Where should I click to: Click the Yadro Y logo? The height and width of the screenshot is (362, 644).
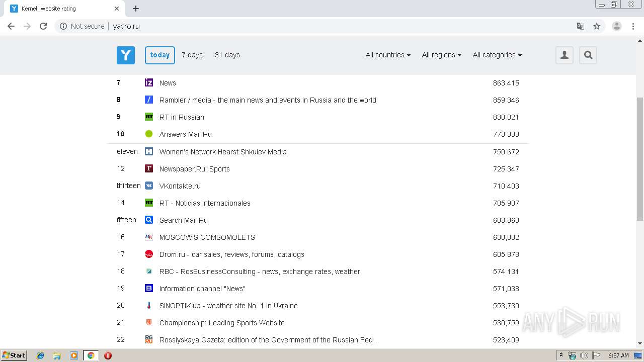click(126, 55)
